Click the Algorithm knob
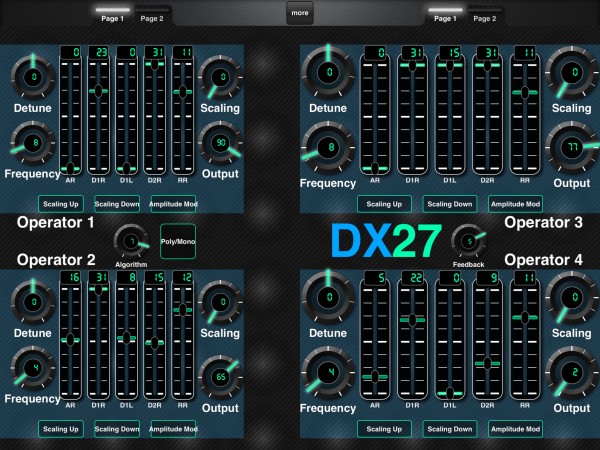The width and height of the screenshot is (600, 450). point(131,241)
